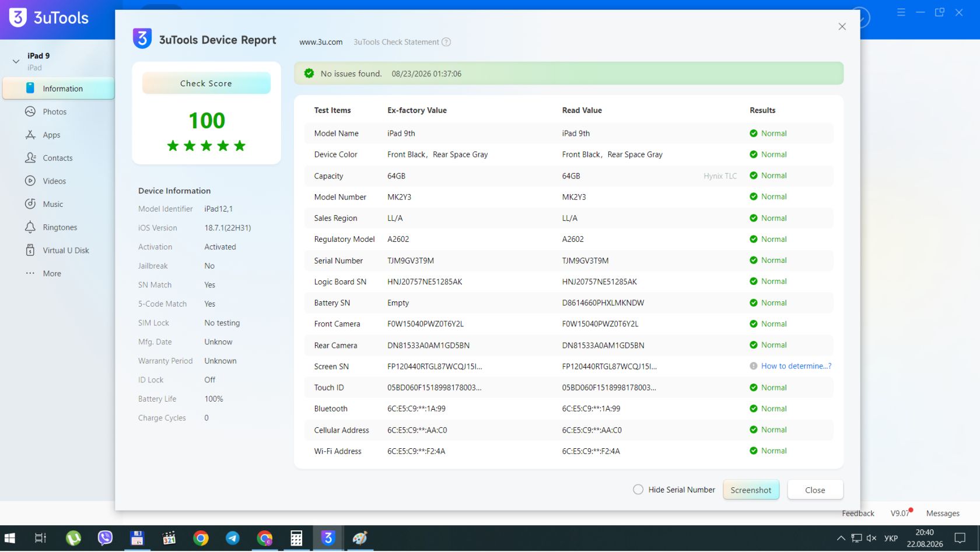Screen dimensions: 980x552
Task: Open the More sidebar item
Action: tap(51, 273)
